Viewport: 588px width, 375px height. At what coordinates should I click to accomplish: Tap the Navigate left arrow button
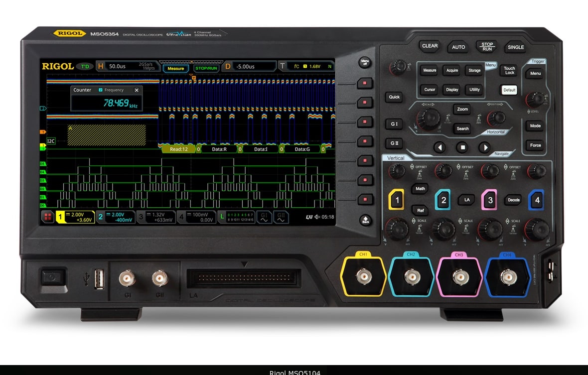440,147
